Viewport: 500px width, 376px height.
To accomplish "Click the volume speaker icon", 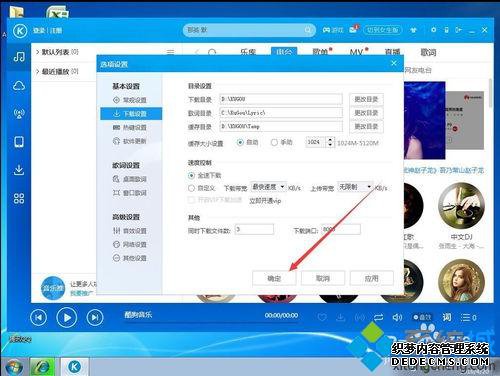I will pos(397,317).
